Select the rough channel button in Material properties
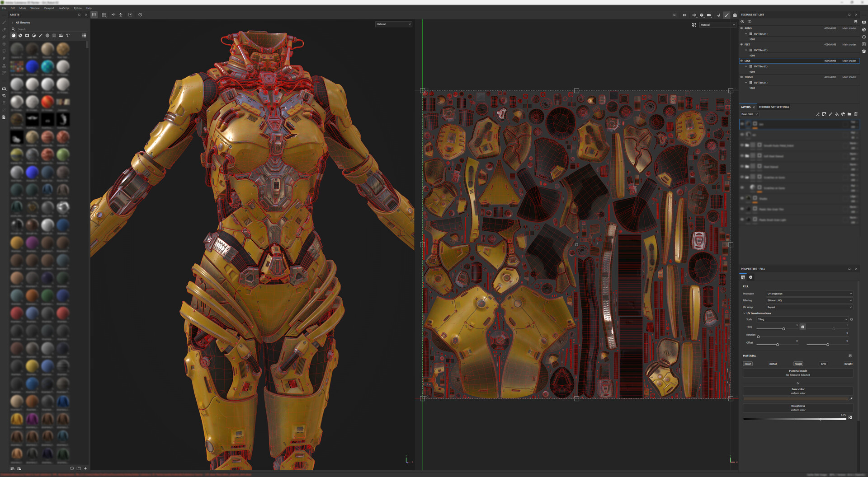This screenshot has height=477, width=868. coord(798,364)
